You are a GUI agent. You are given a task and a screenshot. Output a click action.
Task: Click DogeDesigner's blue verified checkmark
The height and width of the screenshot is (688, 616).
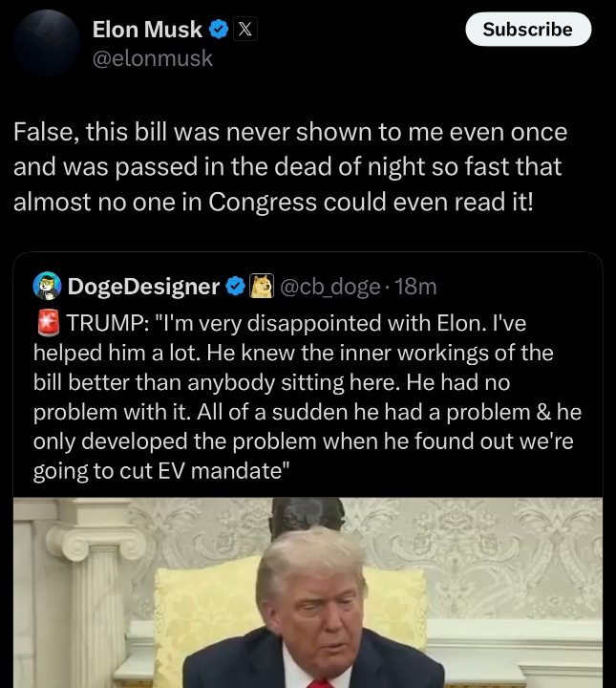pyautogui.click(x=233, y=285)
